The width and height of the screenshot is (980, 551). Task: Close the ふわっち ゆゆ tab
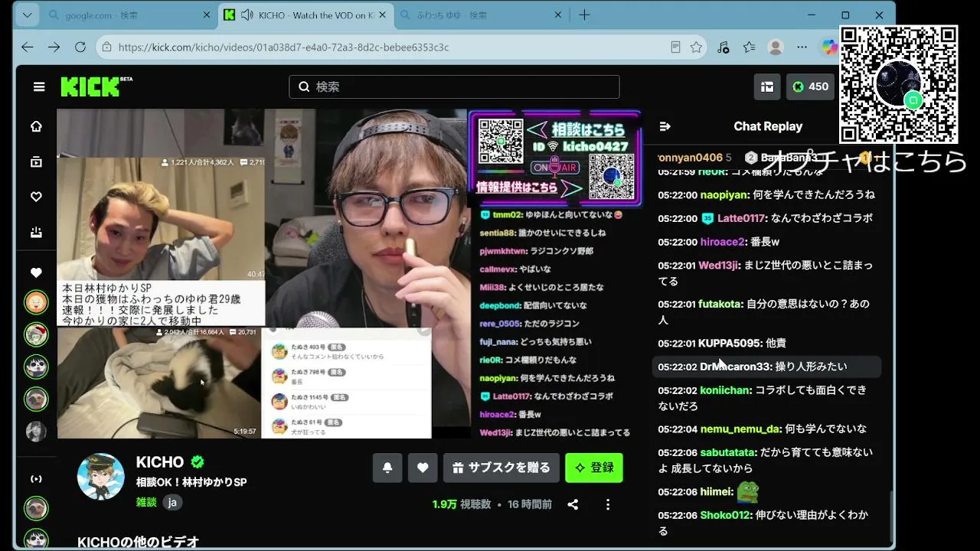[x=558, y=15]
